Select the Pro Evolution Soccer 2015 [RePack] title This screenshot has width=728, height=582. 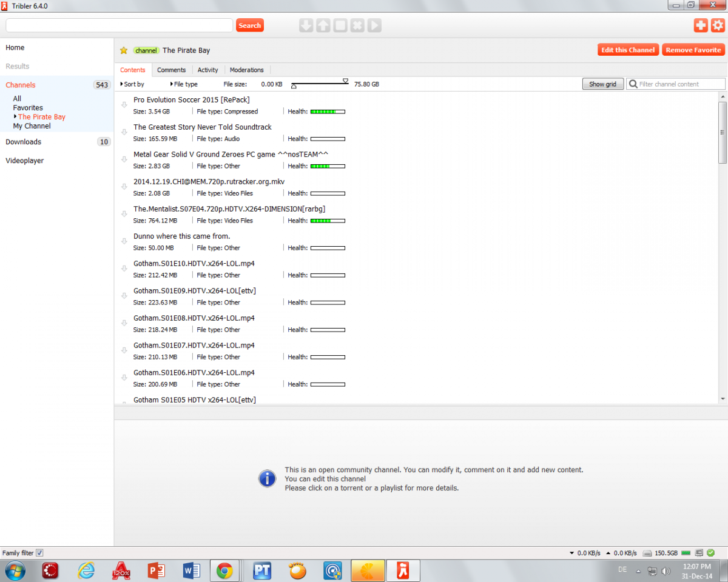[x=192, y=99]
